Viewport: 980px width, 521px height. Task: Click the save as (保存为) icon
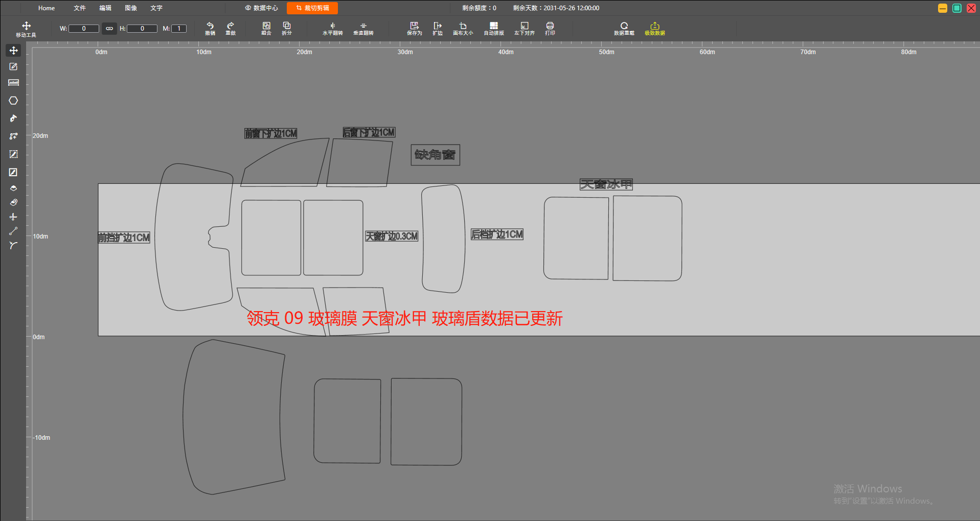tap(415, 29)
